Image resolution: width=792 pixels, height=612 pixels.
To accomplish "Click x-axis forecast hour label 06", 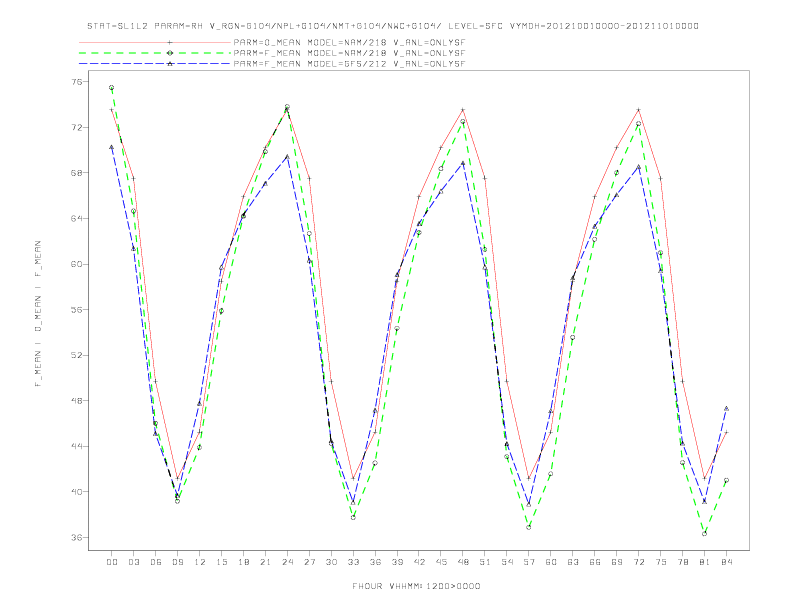I will pos(156,562).
